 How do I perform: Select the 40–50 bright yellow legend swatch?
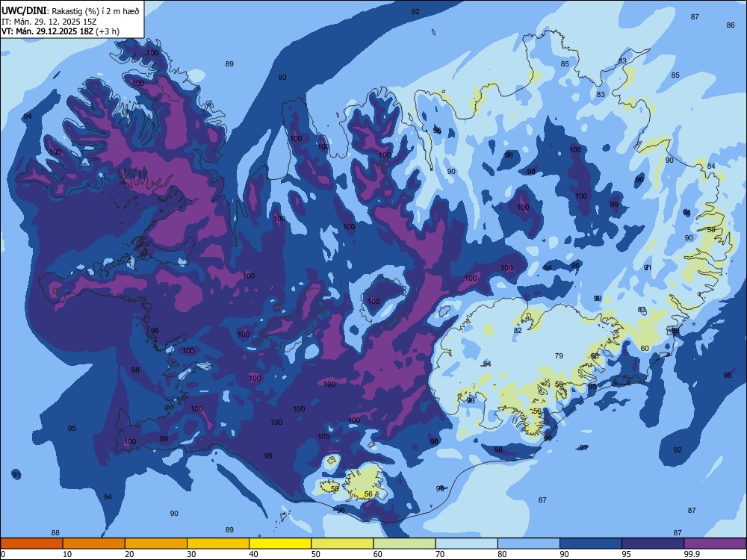(x=280, y=544)
